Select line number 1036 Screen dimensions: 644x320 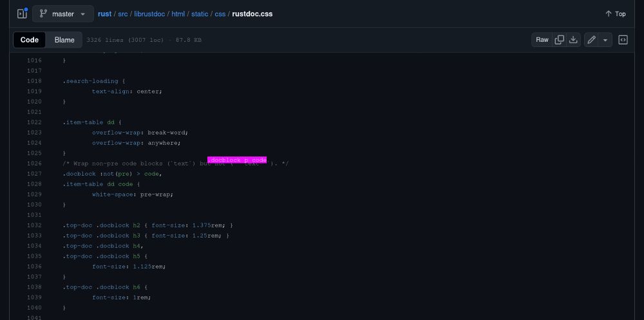(x=34, y=267)
